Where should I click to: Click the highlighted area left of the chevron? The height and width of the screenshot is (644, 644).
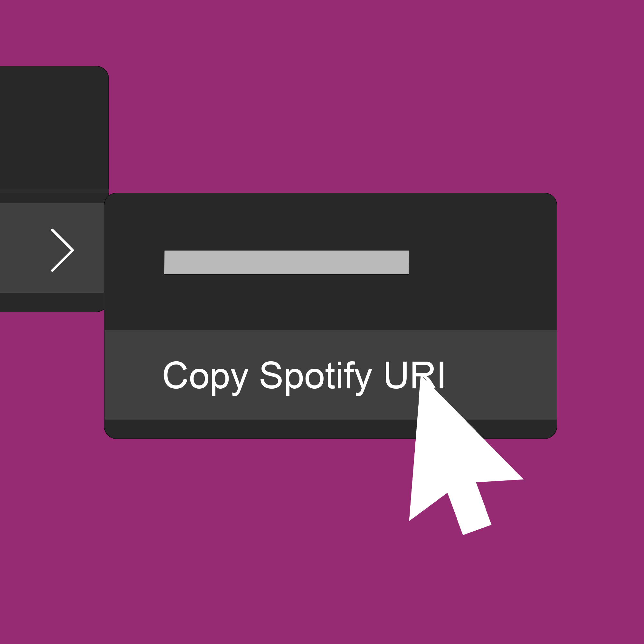pyautogui.click(x=25, y=248)
